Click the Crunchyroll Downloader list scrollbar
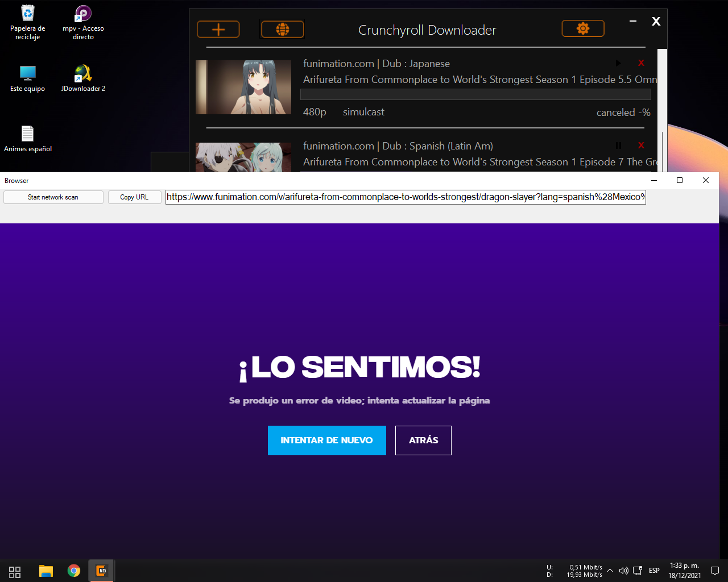Image resolution: width=728 pixels, height=582 pixels. (x=662, y=110)
